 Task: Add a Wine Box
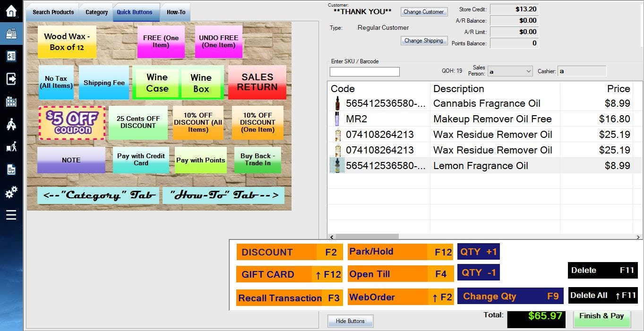201,84
